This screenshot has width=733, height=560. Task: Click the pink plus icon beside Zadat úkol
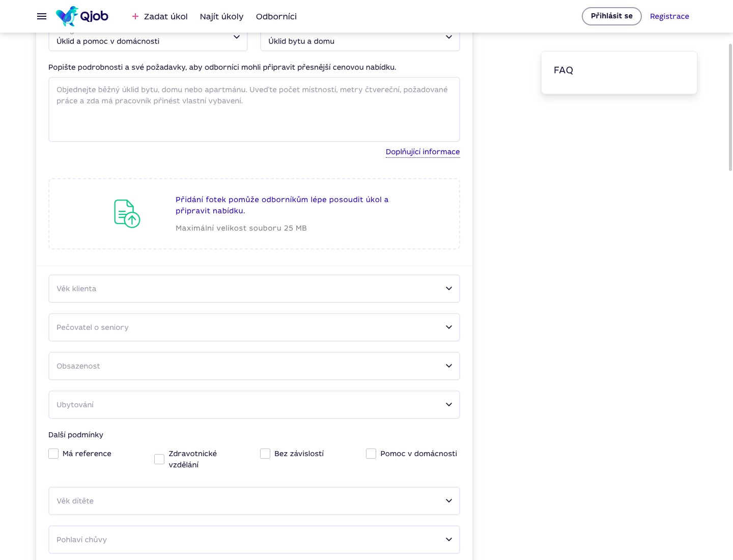135,16
